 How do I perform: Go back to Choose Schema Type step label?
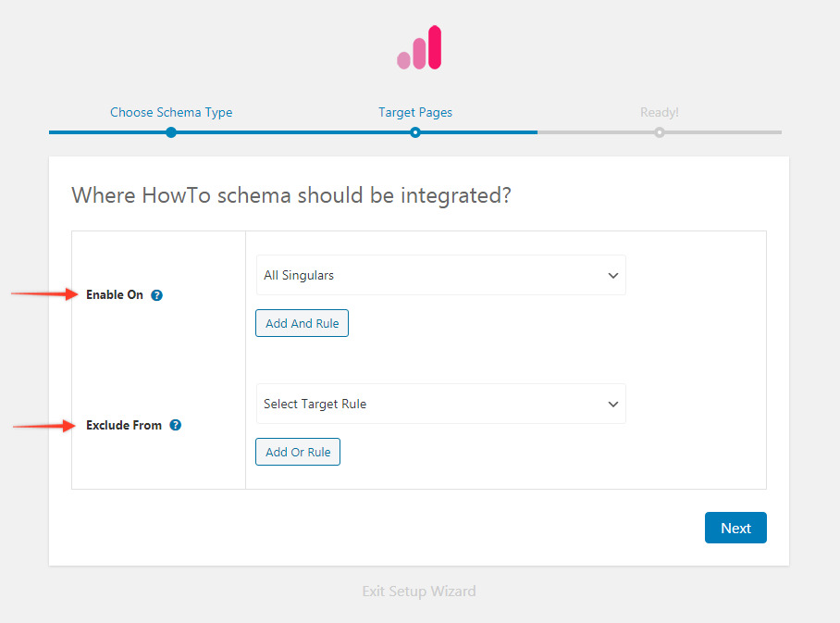[x=171, y=112]
